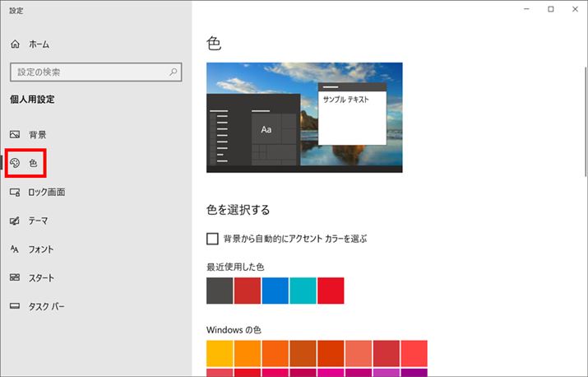Click the search magnifier icon
Image resolution: width=588 pixels, height=377 pixels.
click(x=174, y=72)
